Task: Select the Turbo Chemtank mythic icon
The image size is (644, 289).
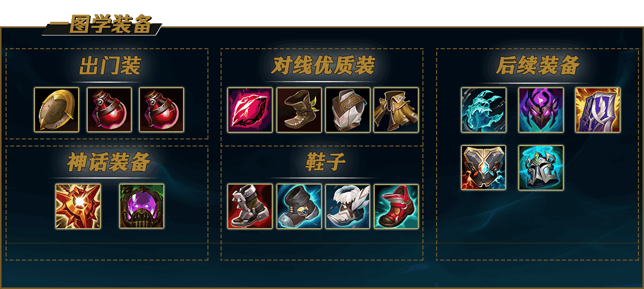Action: pyautogui.click(x=142, y=206)
